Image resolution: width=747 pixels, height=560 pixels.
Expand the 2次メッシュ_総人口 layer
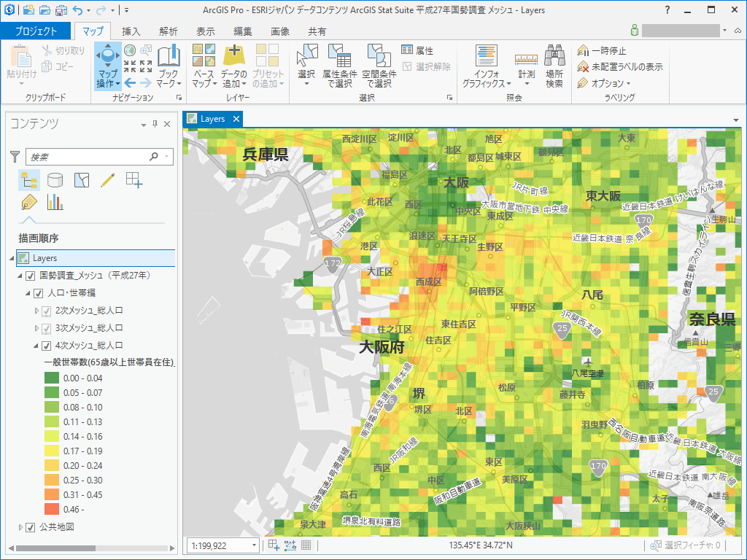37,311
